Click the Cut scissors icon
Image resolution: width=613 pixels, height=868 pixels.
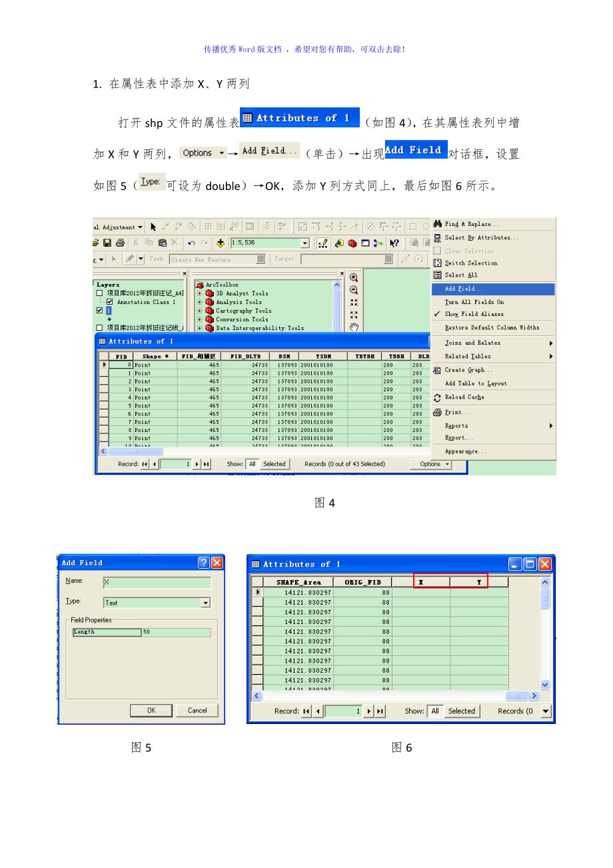135,243
